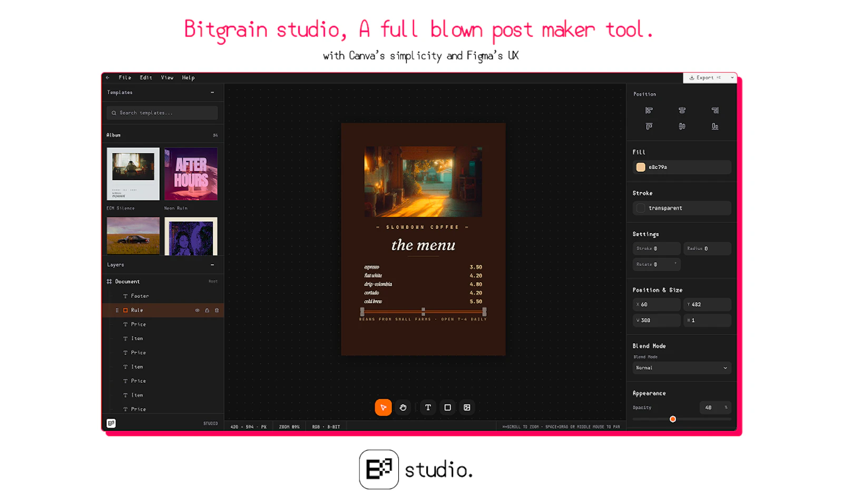The width and height of the screenshot is (843, 504).
Task: Click the Rotate value field
Action: click(656, 264)
